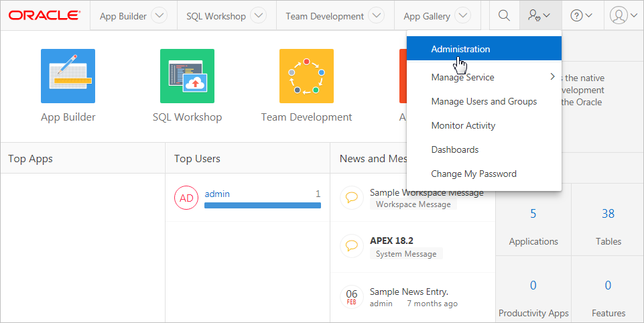Image resolution: width=644 pixels, height=323 pixels.
Task: Click APEX 18.2 speech bubble icon
Action: 352,246
